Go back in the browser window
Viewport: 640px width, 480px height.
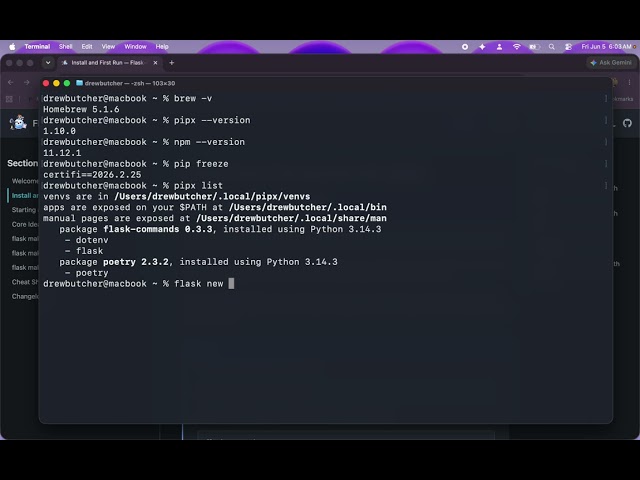coord(11,82)
